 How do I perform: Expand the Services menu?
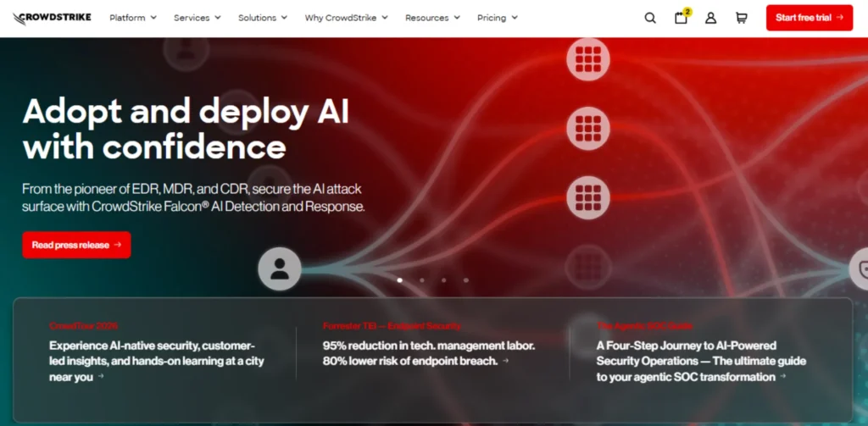(x=197, y=18)
